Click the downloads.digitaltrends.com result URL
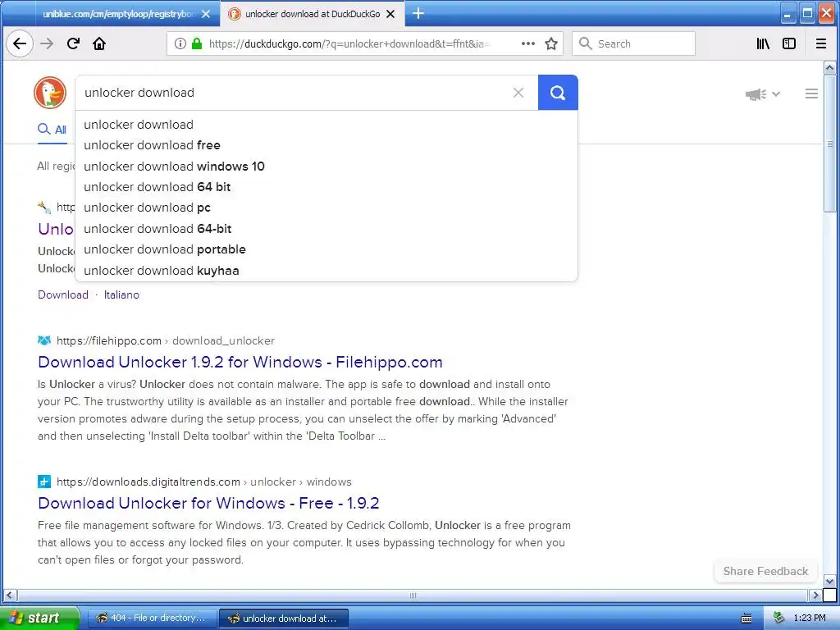840x630 pixels. [204, 482]
